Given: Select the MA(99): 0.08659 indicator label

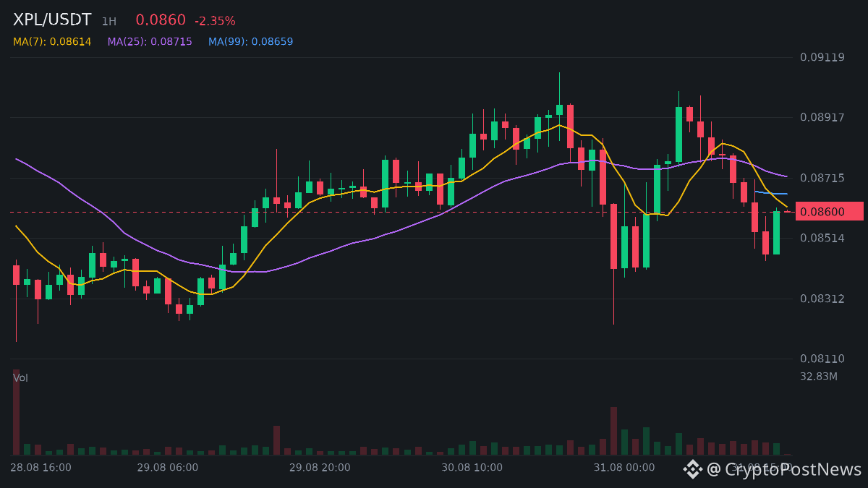Looking at the screenshot, I should pos(251,42).
